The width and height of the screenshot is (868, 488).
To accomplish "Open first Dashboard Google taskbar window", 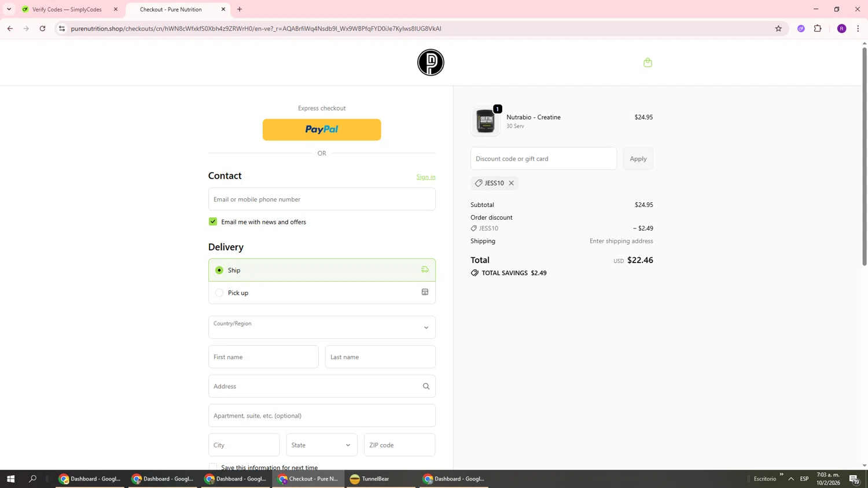I will pyautogui.click(x=90, y=479).
